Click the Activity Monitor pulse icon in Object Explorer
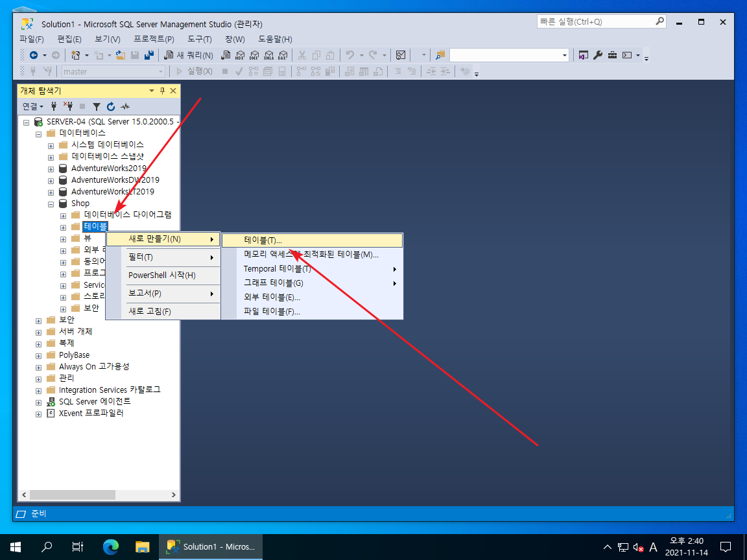 (x=125, y=106)
